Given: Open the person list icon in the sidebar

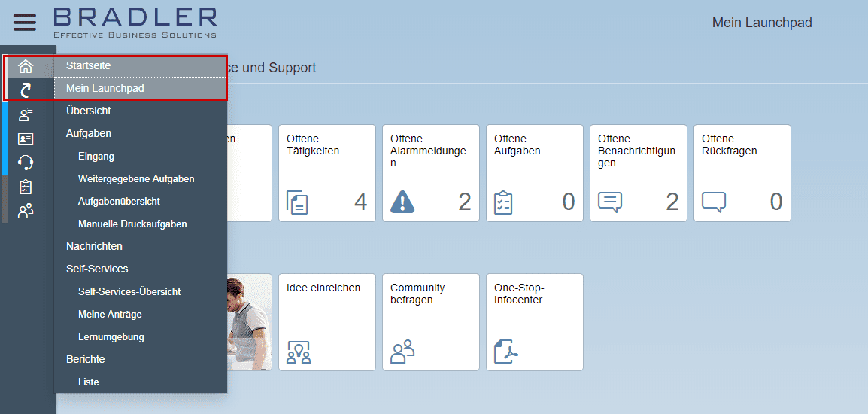Looking at the screenshot, I should (x=26, y=114).
